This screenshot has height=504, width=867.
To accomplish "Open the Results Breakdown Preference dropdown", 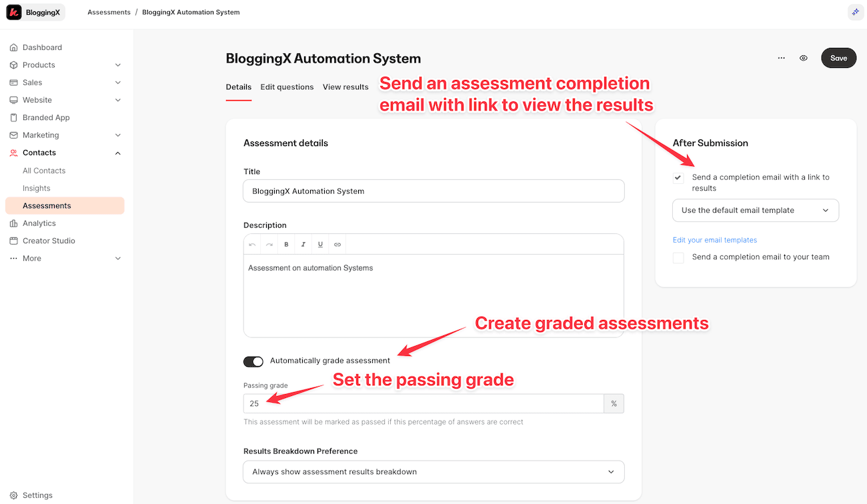I will point(433,471).
